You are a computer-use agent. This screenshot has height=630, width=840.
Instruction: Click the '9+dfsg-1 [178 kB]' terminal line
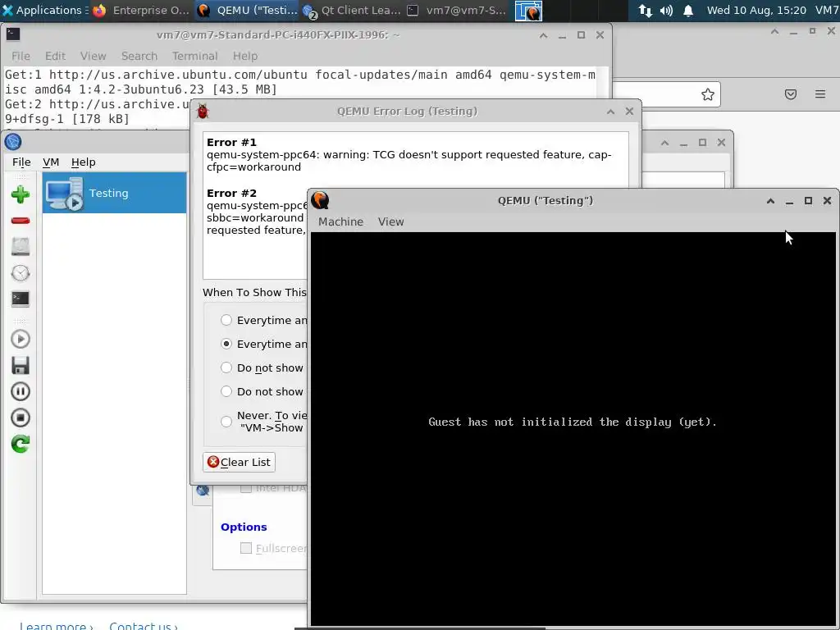pos(67,119)
